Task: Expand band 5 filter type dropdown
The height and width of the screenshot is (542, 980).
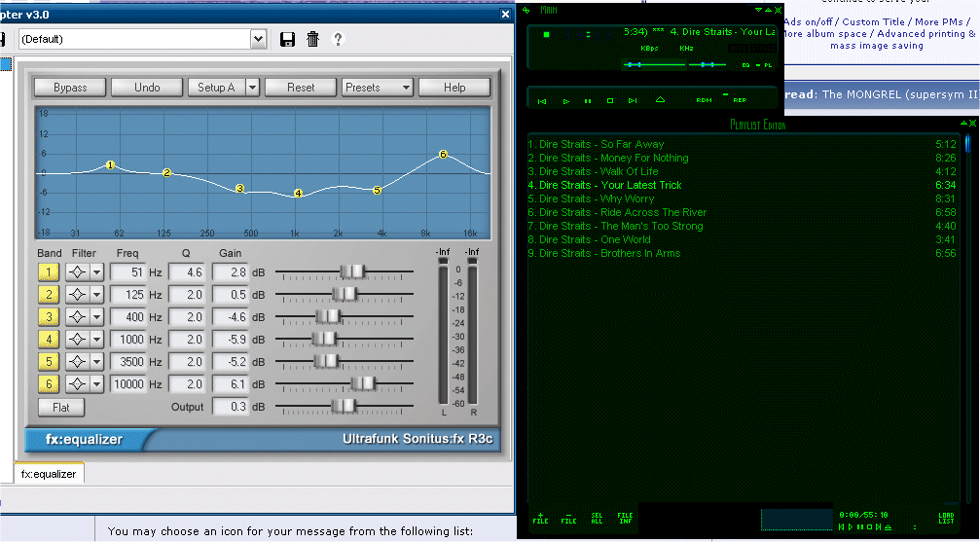Action: (97, 361)
